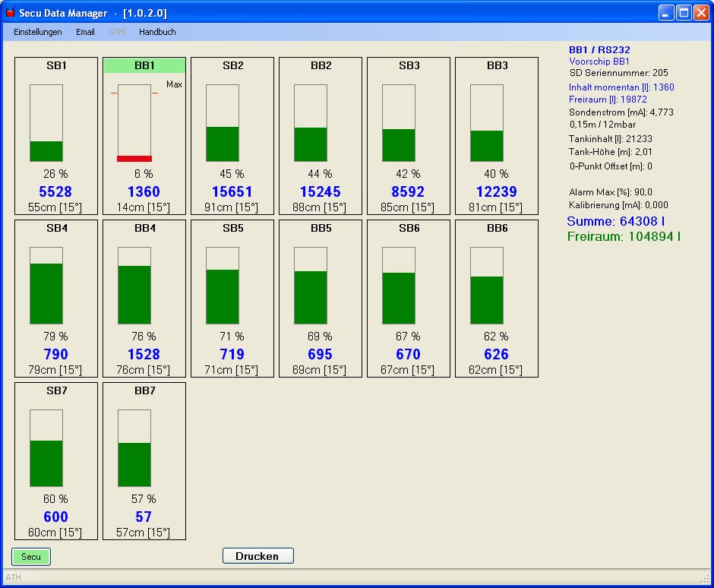This screenshot has width=714, height=588.
Task: Select the BB2 tank value 15245
Action: click(320, 192)
